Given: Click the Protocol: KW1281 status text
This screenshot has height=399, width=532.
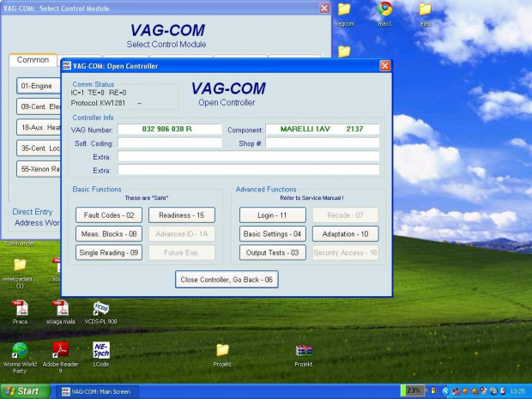Looking at the screenshot, I should point(98,103).
